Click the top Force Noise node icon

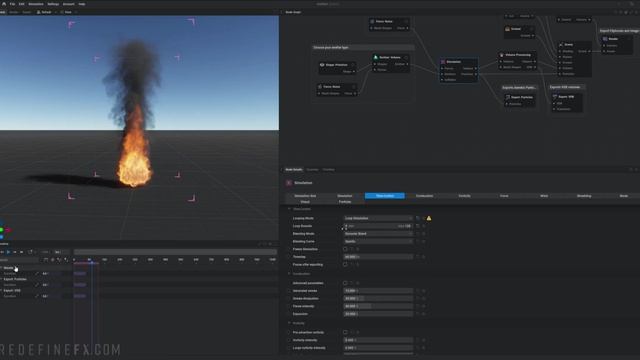[372, 21]
